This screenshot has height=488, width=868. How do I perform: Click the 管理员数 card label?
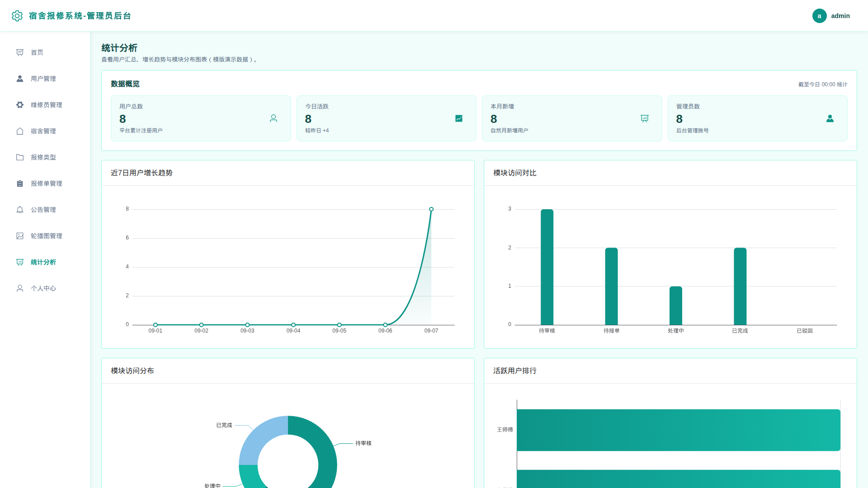[x=688, y=107]
